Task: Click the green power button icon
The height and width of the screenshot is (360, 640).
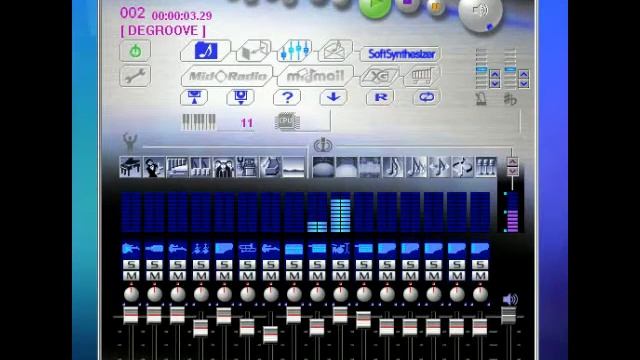Action: 135,51
